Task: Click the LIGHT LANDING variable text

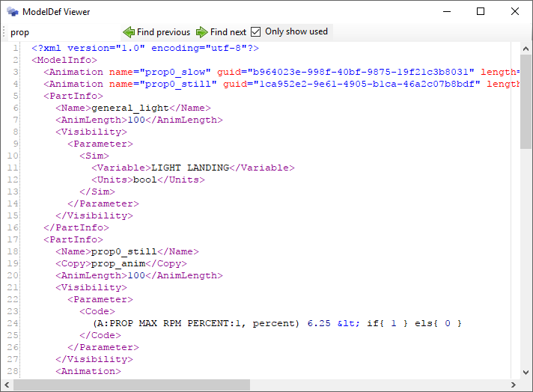Action: point(190,168)
